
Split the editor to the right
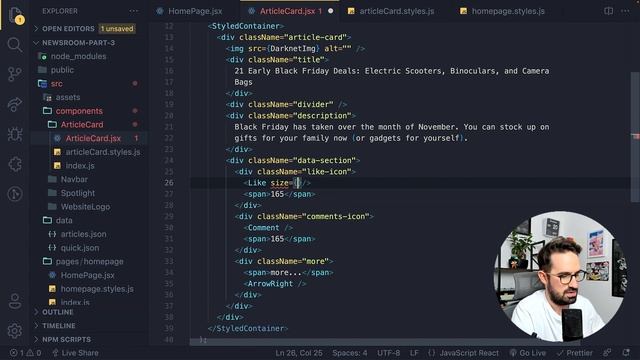point(608,11)
